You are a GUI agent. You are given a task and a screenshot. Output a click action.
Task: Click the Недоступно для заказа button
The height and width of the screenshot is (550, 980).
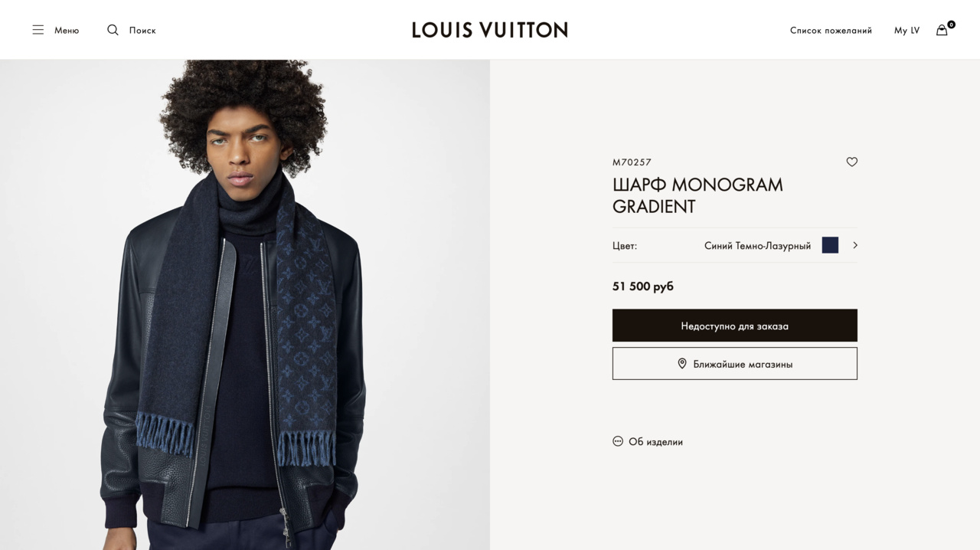coord(735,326)
